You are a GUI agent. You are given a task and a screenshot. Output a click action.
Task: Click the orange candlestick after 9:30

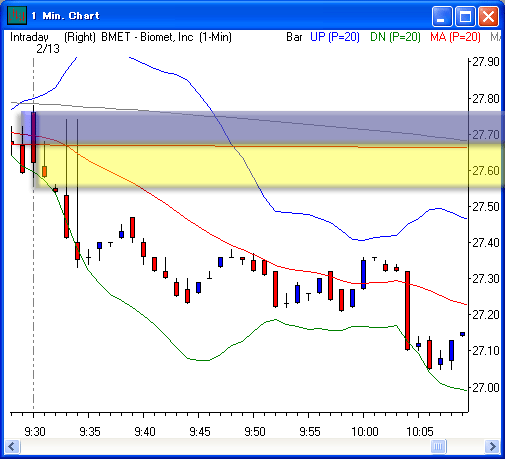tap(44, 171)
